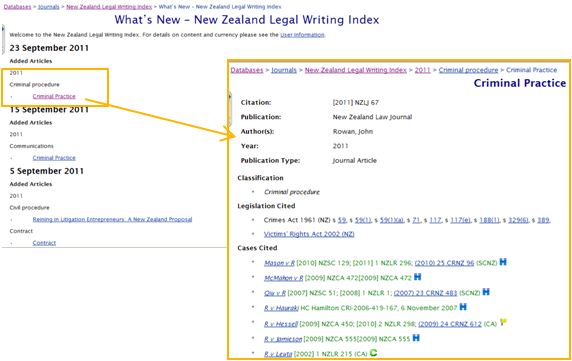Open Crimes Act section 117 link
The width and height of the screenshot is (572, 361).
435,220
